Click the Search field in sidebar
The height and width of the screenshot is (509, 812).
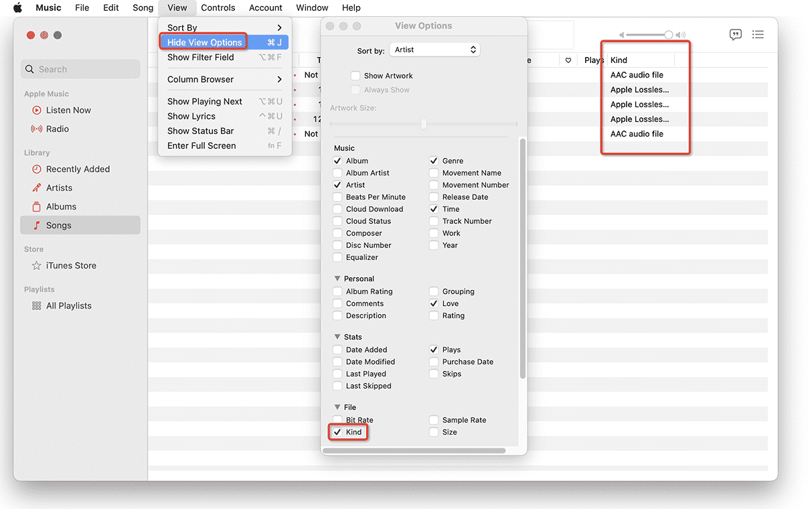[x=80, y=69]
